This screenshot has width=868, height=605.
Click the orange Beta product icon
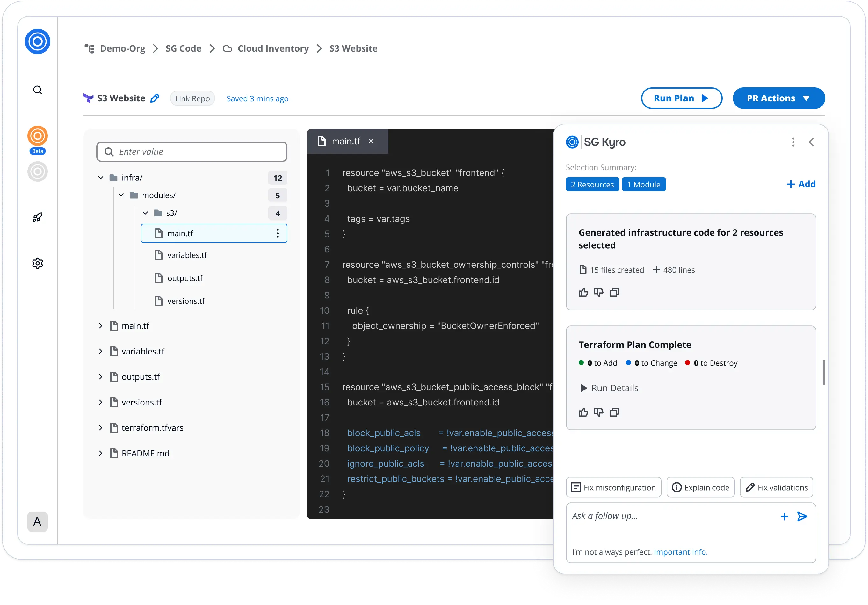[x=37, y=136]
